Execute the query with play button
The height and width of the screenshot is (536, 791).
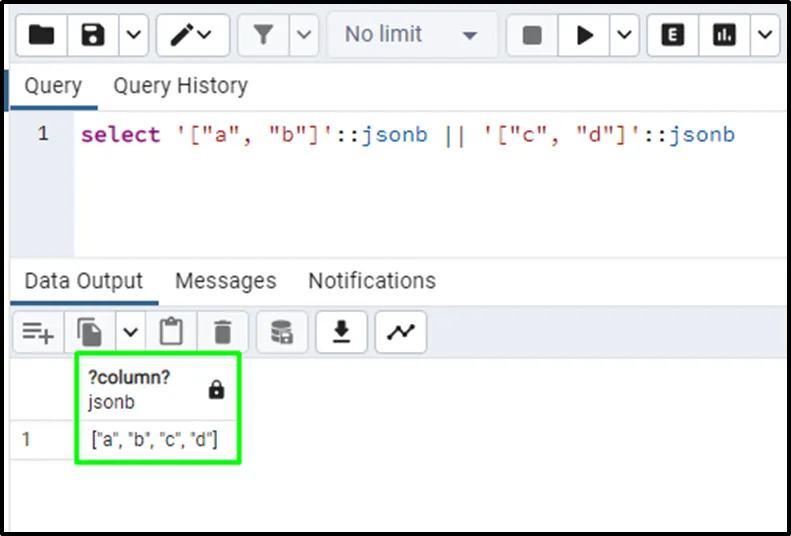tap(584, 35)
